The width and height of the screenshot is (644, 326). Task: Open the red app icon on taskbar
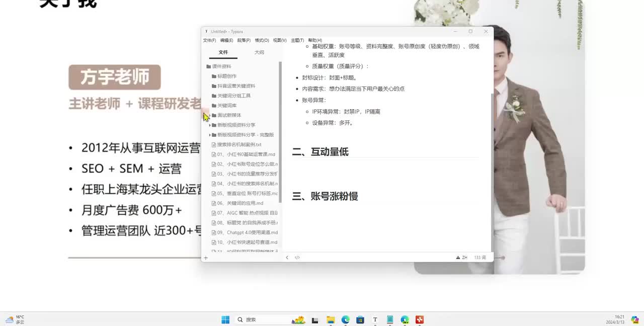(420, 319)
